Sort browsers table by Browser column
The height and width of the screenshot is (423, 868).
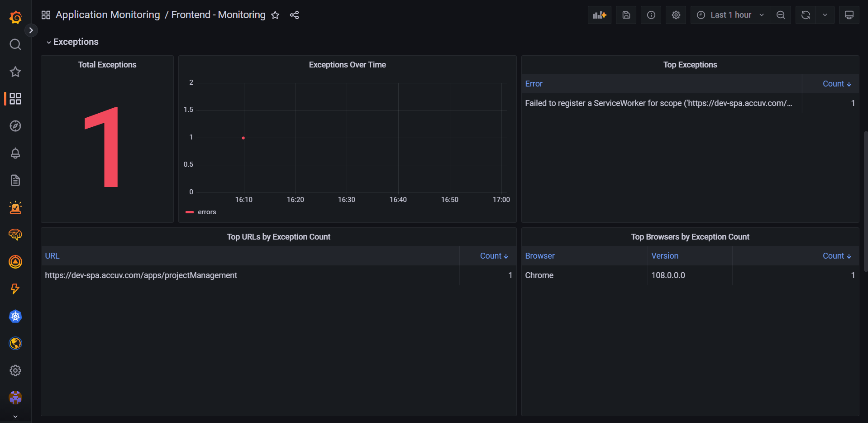tap(540, 256)
